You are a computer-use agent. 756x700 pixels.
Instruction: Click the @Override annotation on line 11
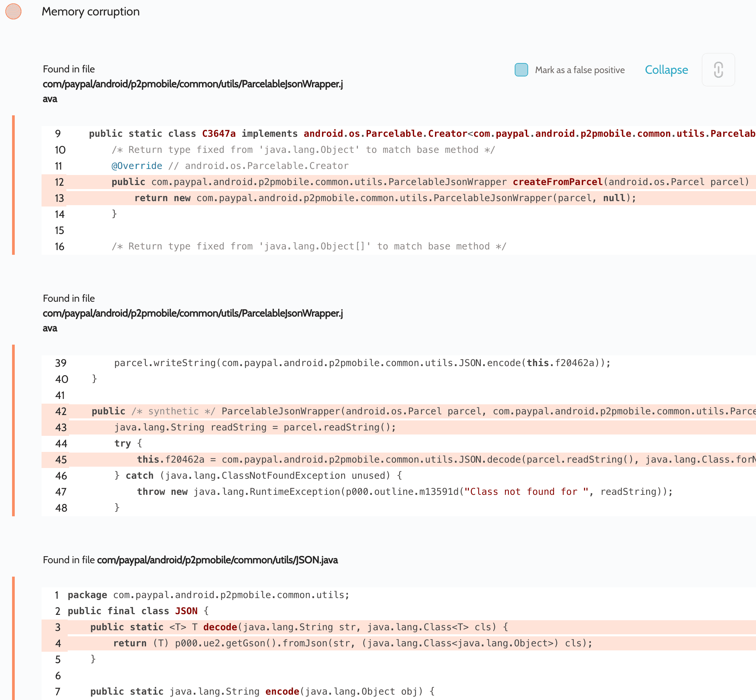(x=137, y=166)
